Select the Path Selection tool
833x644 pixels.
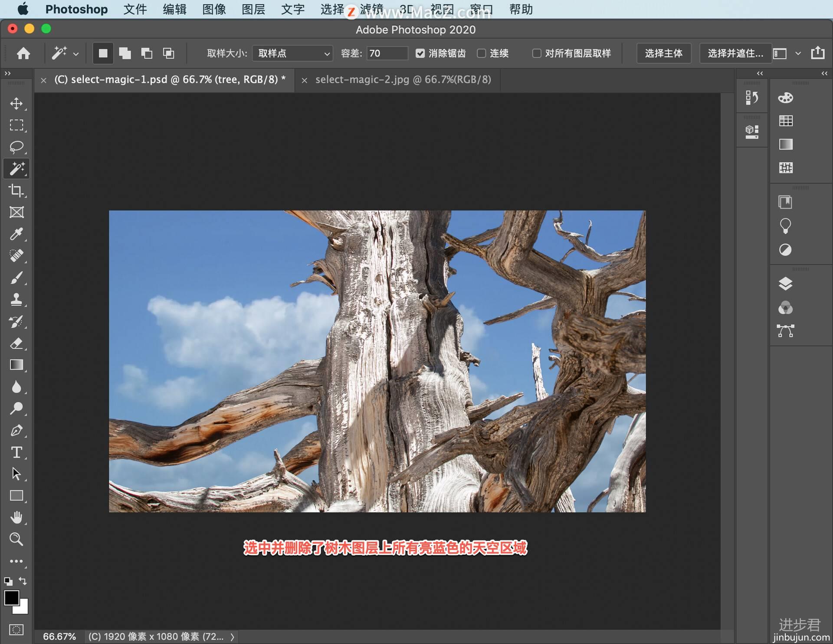click(x=16, y=474)
